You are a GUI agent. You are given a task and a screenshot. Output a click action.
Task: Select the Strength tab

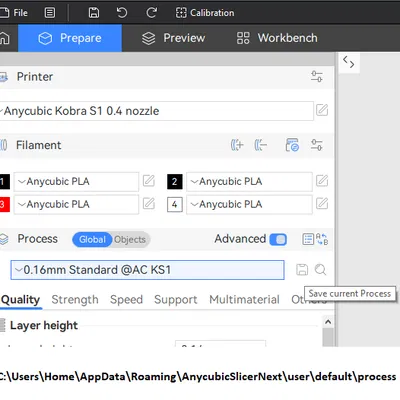coord(75,300)
